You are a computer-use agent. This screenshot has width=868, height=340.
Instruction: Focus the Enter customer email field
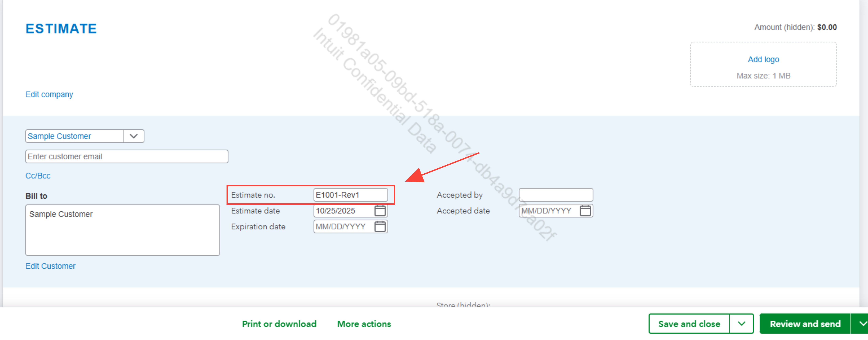pyautogui.click(x=126, y=157)
